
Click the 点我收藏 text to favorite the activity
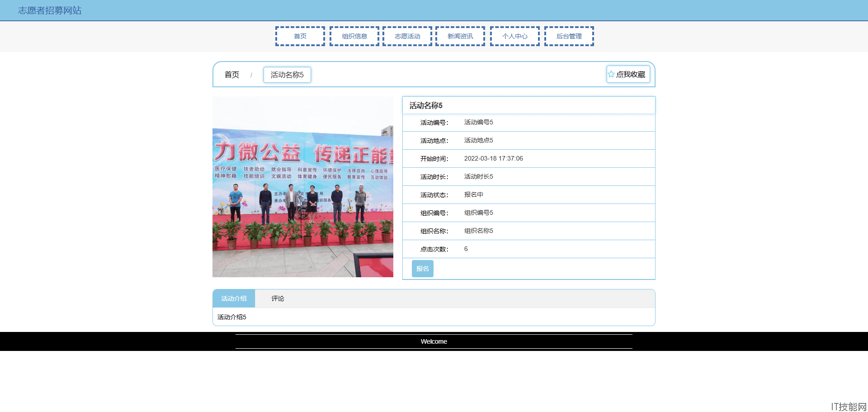point(631,75)
